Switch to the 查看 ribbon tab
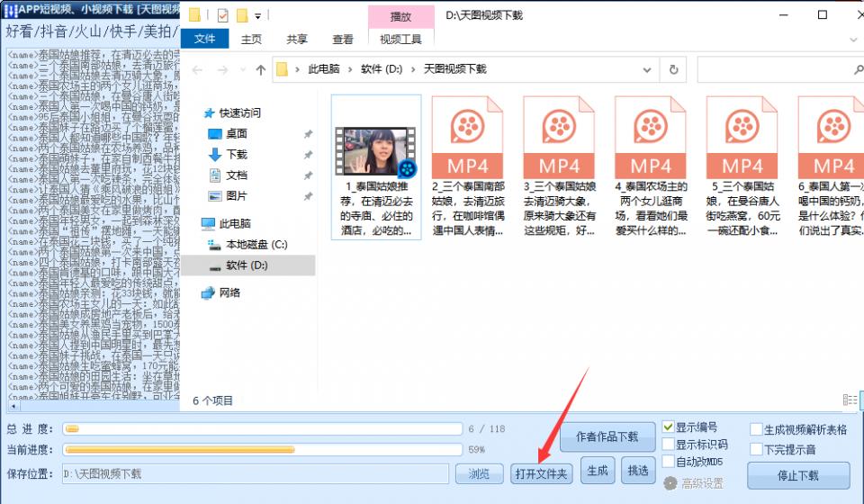The height and width of the screenshot is (504, 864). tap(343, 39)
